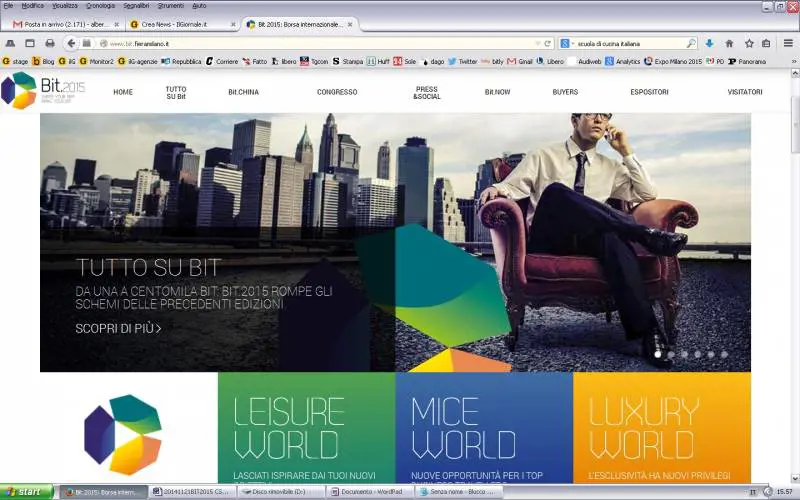Open CONGRESSO in site navigation
The width and height of the screenshot is (800, 500).
click(x=337, y=92)
